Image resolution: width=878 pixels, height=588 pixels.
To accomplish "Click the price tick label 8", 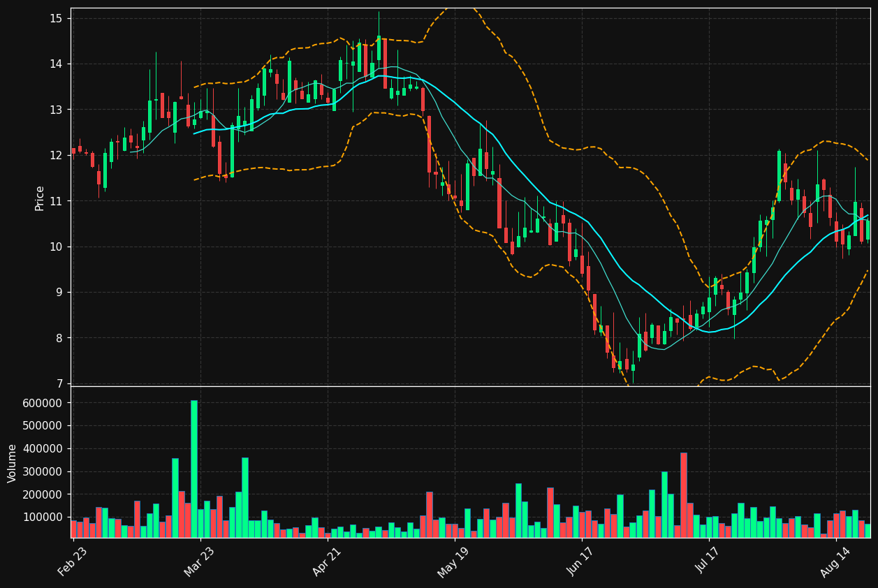I will point(59,338).
